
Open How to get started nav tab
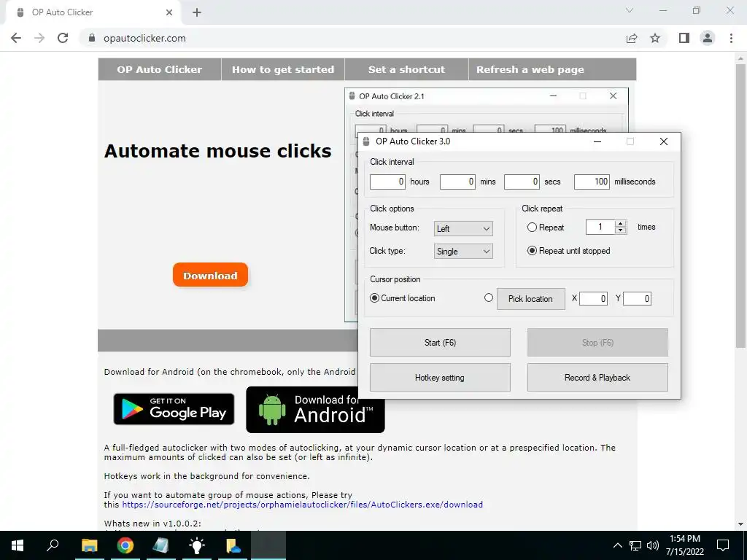283,69
